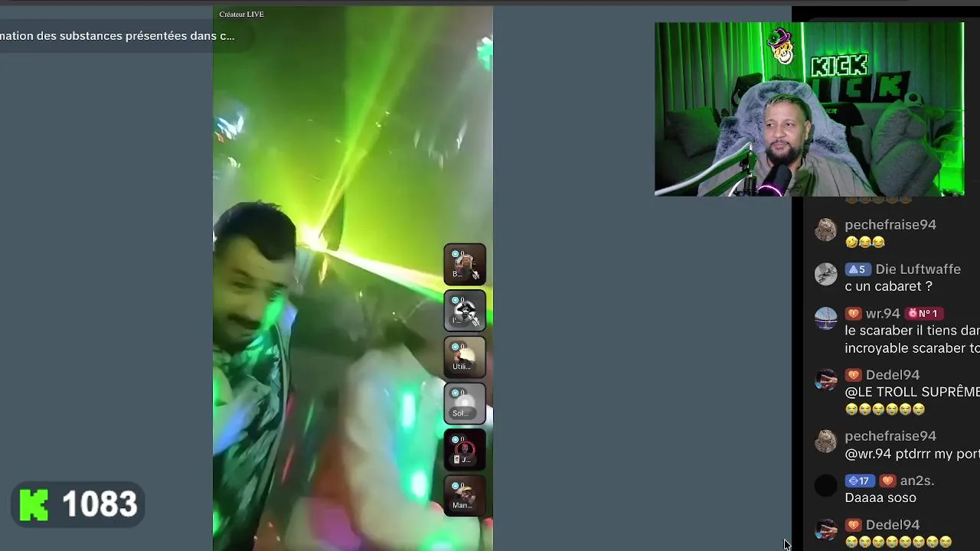Click the 'Créateur LIVE' label on stream
The width and height of the screenshot is (980, 551).
(x=241, y=14)
